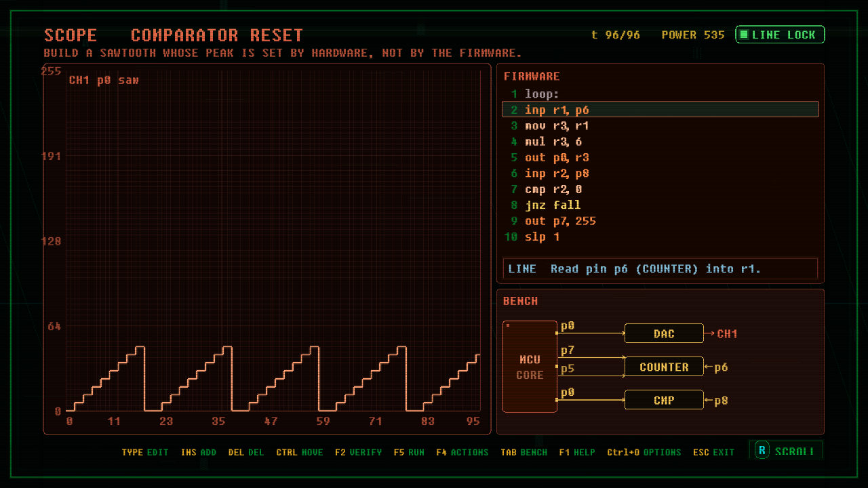This screenshot has height=488, width=868.
Task: Select firmware line 'inp r2, p8'
Action: tap(660, 174)
